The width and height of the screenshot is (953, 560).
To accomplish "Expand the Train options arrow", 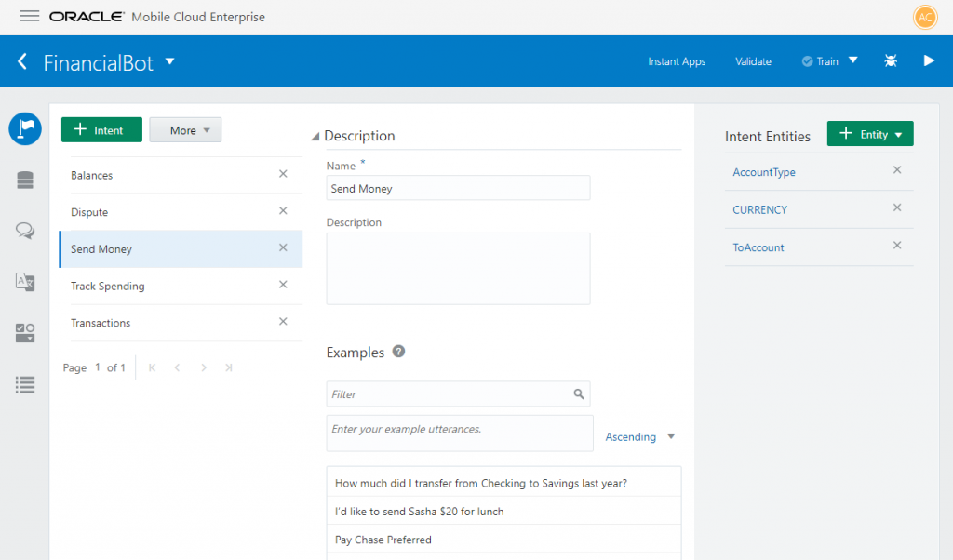I will [853, 60].
